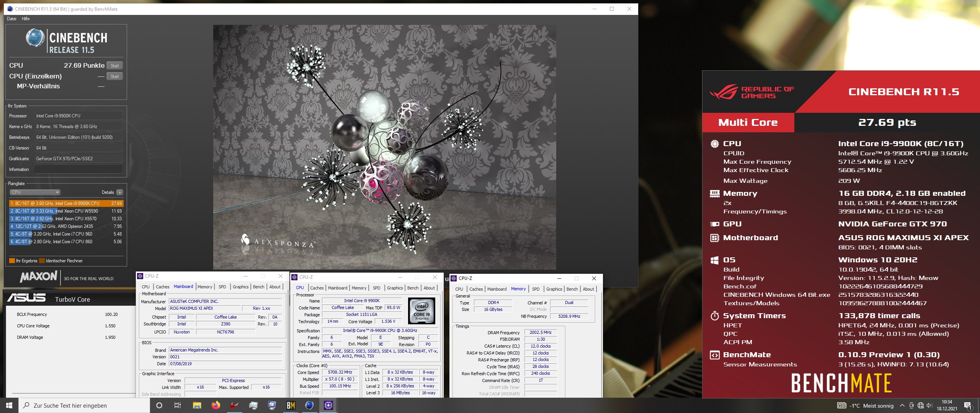
Task: Open the Datei menu in Cinebench
Action: click(11, 19)
